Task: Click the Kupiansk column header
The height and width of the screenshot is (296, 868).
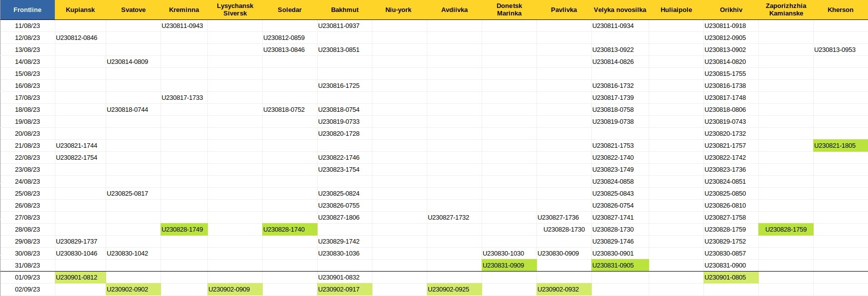Action: click(x=80, y=9)
